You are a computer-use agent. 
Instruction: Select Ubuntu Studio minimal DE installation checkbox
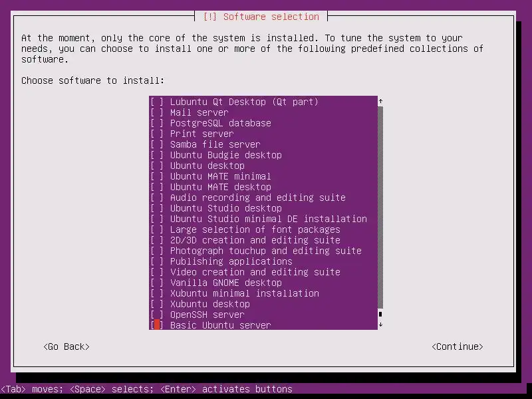(157, 219)
